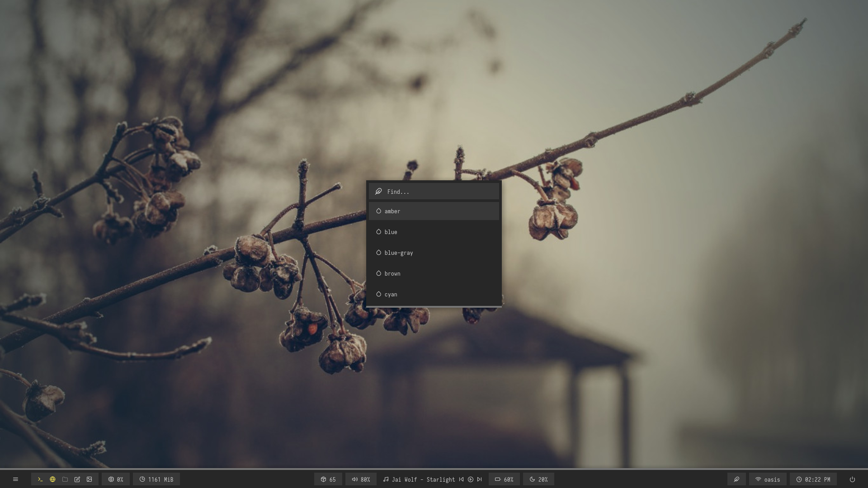The width and height of the screenshot is (868, 488).
Task: Play or pause Jai Wolf track
Action: (x=471, y=479)
